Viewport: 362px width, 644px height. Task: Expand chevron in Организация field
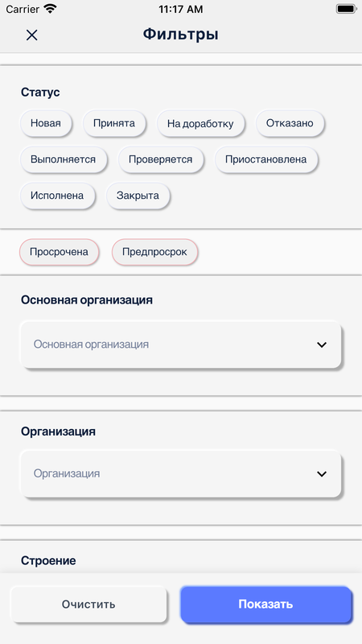pos(322,474)
